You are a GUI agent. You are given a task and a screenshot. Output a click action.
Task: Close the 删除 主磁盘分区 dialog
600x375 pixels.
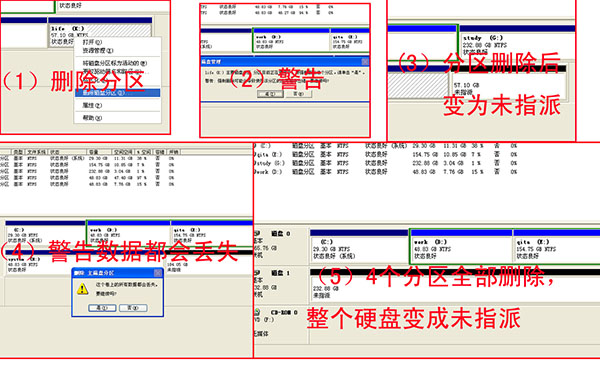(x=158, y=273)
